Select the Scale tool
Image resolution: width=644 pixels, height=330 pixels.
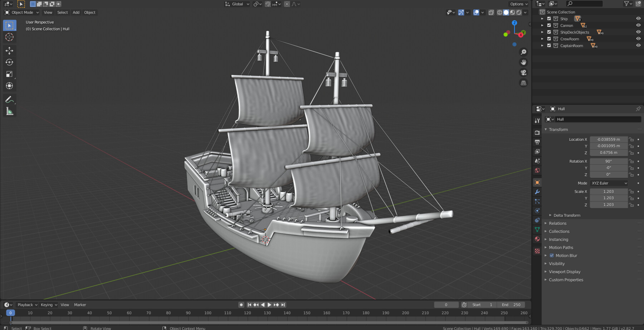point(9,74)
